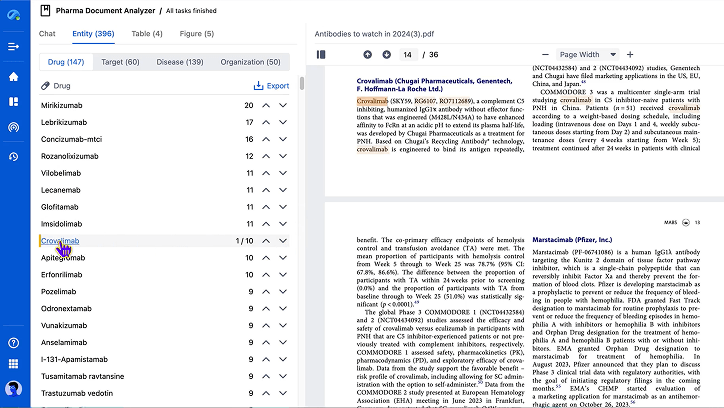
Task: Open the radar signal sidebar icon
Action: pyautogui.click(x=13, y=127)
